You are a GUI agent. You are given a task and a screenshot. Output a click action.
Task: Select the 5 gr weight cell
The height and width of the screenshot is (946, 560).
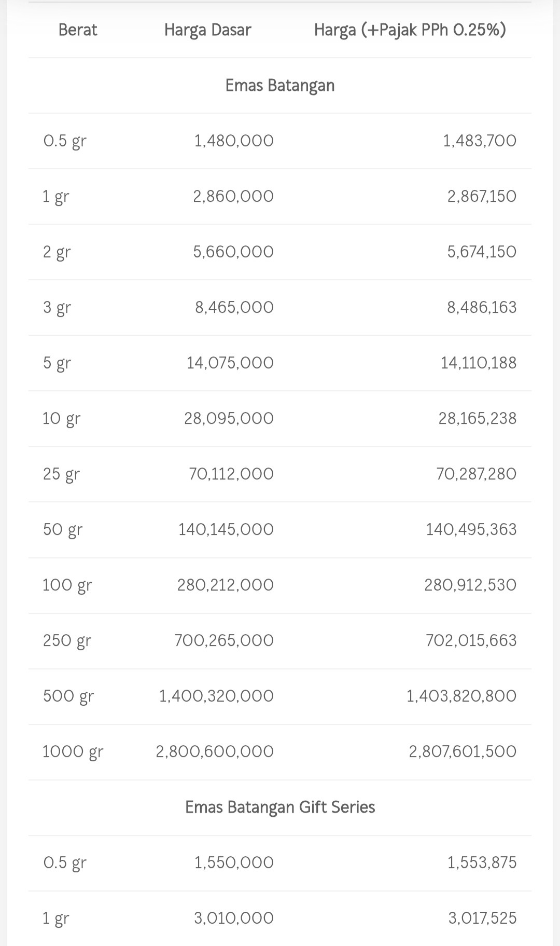57,363
